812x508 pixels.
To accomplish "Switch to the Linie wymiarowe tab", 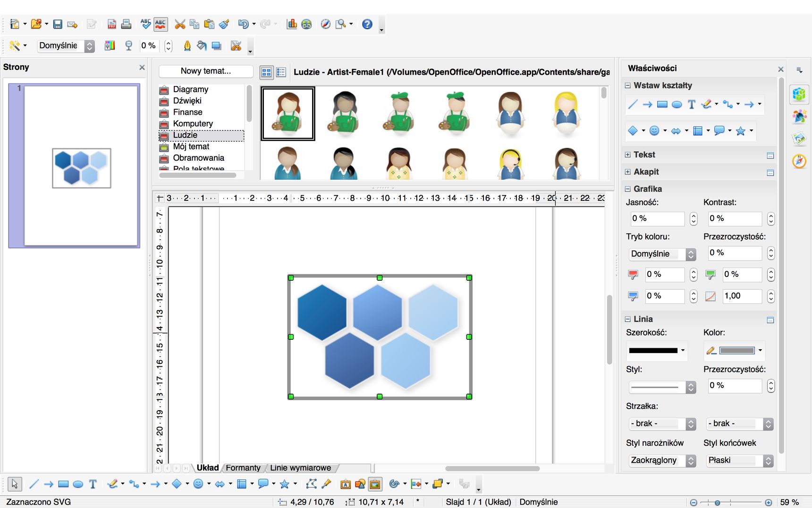I will 300,468.
